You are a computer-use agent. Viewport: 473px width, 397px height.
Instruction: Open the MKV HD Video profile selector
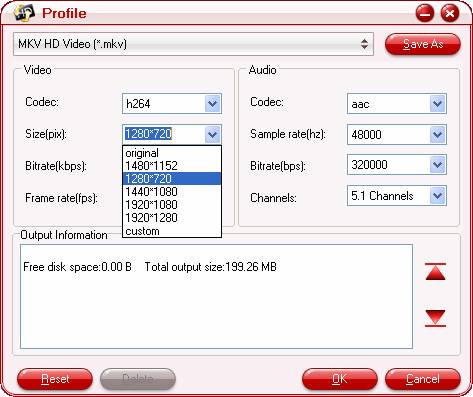click(x=193, y=44)
